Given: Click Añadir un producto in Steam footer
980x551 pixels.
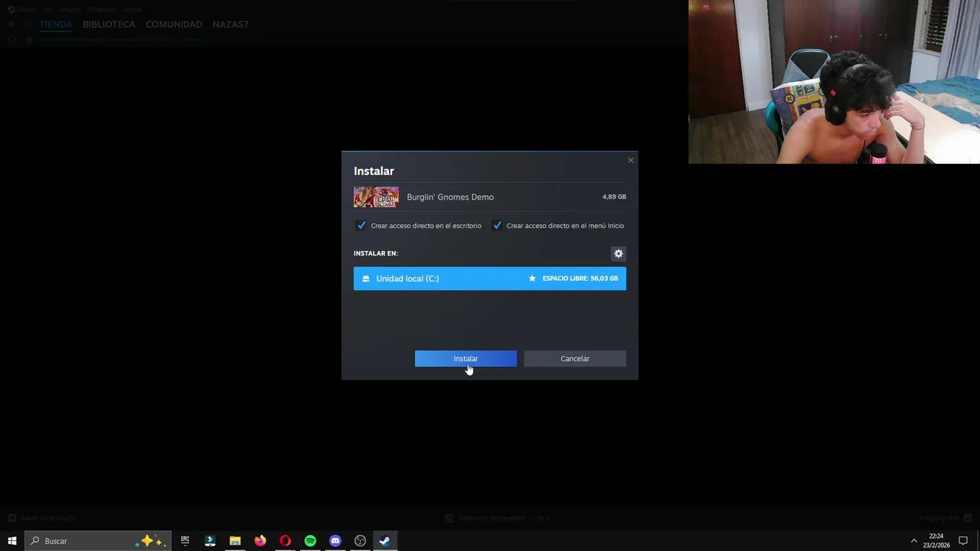Looking at the screenshot, I should pos(42,518).
